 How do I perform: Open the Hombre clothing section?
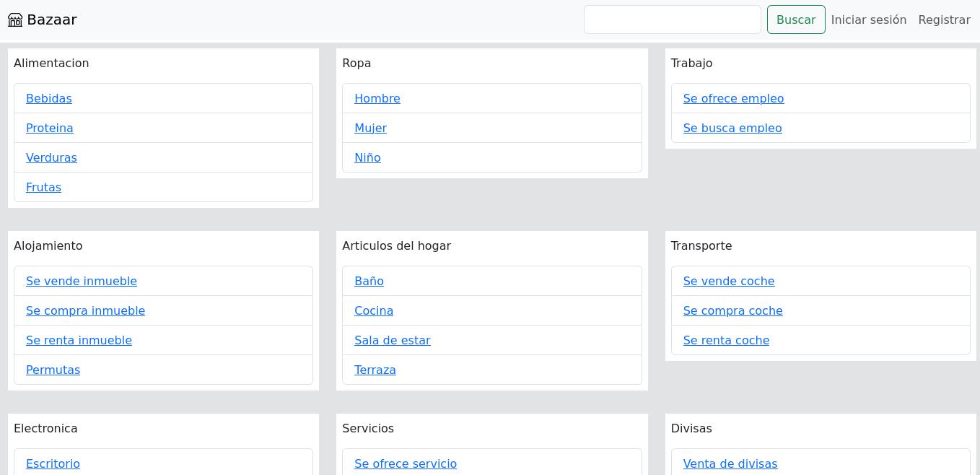click(x=377, y=98)
